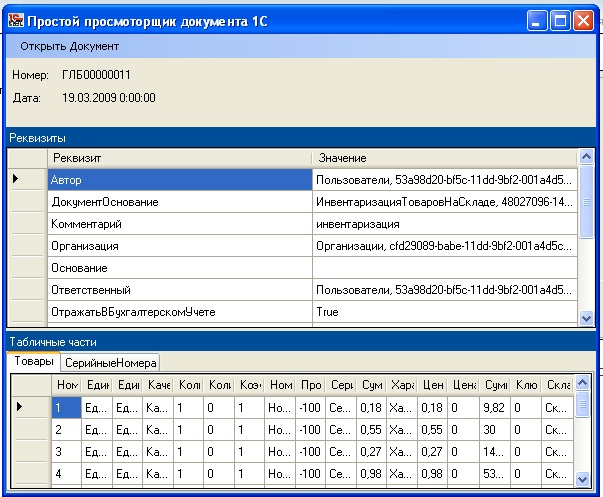Viewport: 603px width, 497px height.
Task: Select row number 4 cell in Товары
Action: click(x=67, y=473)
